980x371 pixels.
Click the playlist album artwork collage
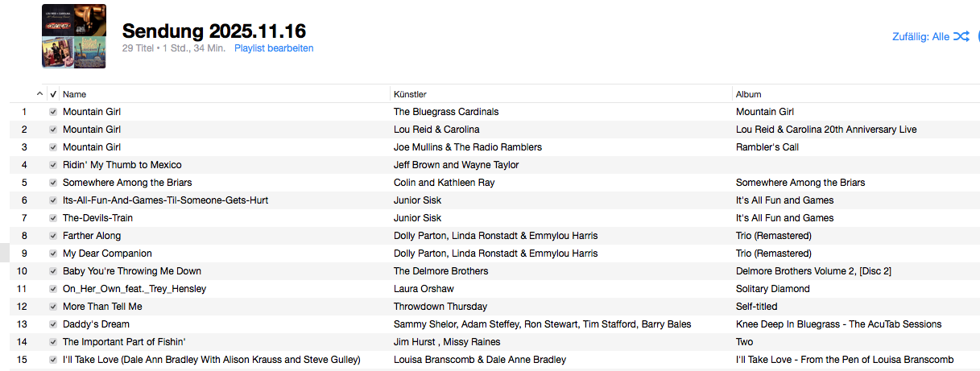73,36
